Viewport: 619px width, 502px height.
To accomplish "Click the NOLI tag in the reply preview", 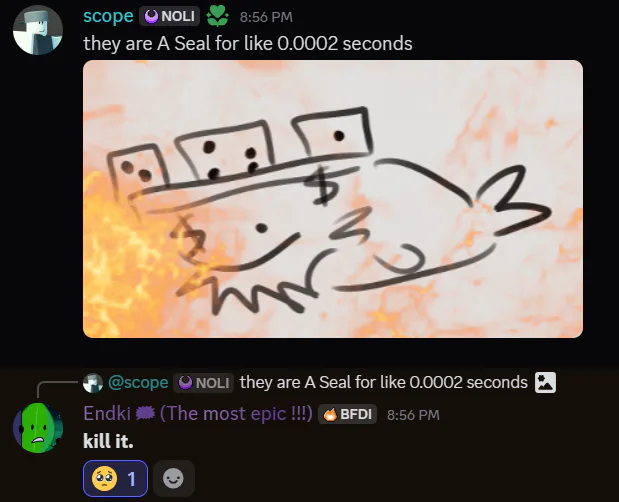I will pyautogui.click(x=203, y=383).
